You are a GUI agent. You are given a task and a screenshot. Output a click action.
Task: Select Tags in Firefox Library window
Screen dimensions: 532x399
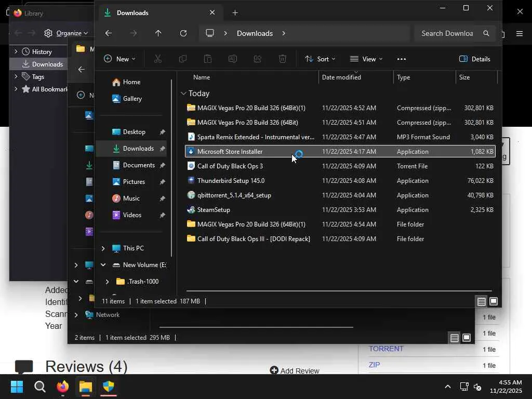[38, 77]
